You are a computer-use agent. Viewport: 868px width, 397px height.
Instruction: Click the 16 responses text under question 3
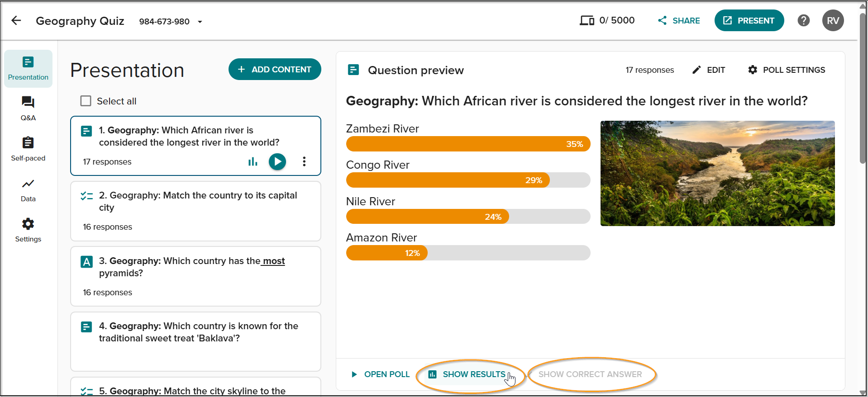point(107,293)
